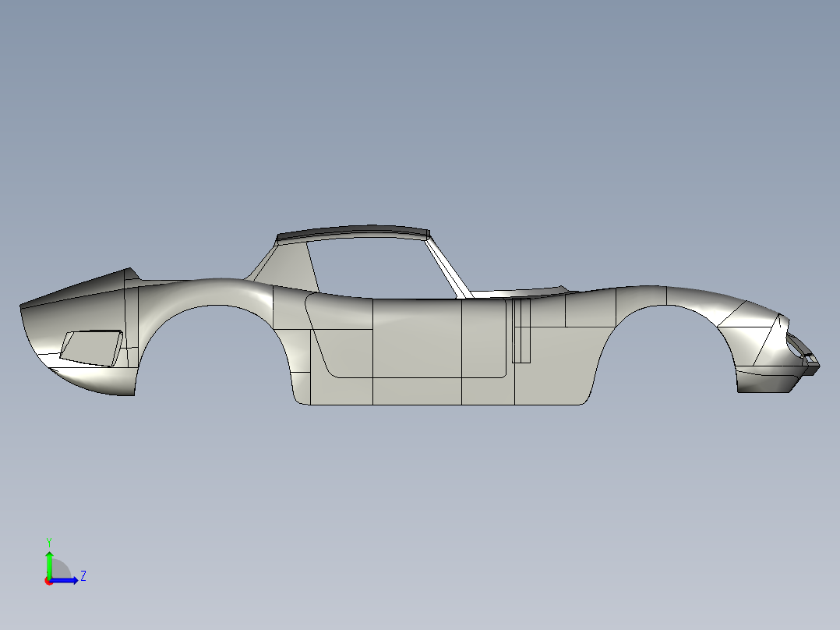Select the car door panel surface
Screen dimensions: 840x630
click(x=406, y=337)
